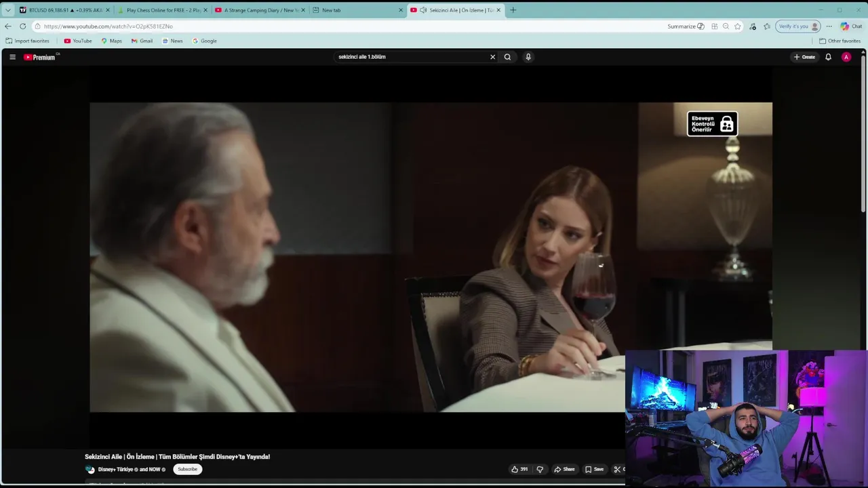
Task: Open the favorites list star icon
Action: (x=767, y=26)
